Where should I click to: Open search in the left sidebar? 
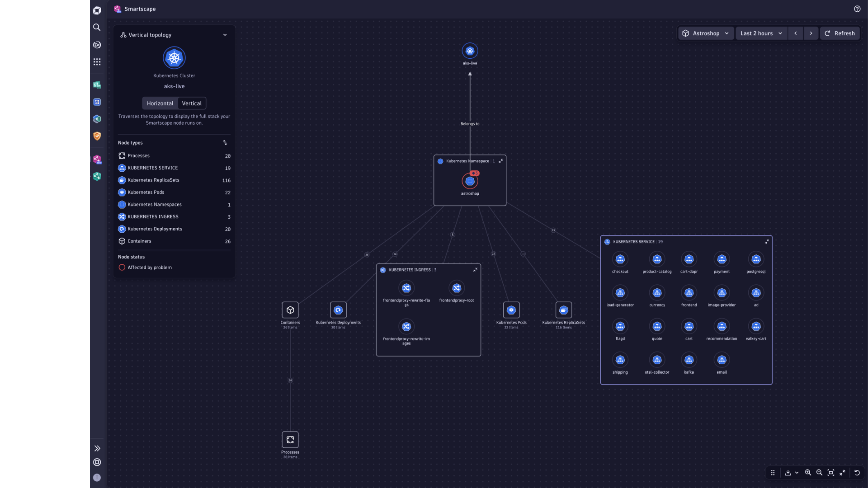coord(97,27)
